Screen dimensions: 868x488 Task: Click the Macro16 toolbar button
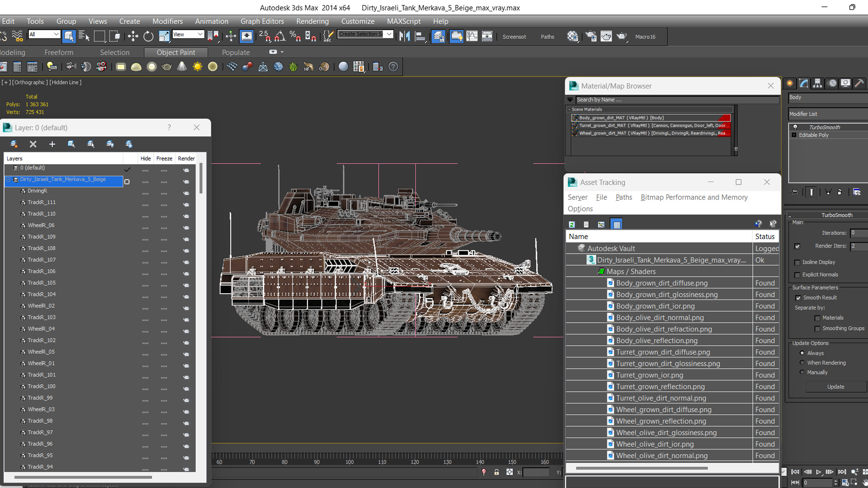tap(645, 37)
